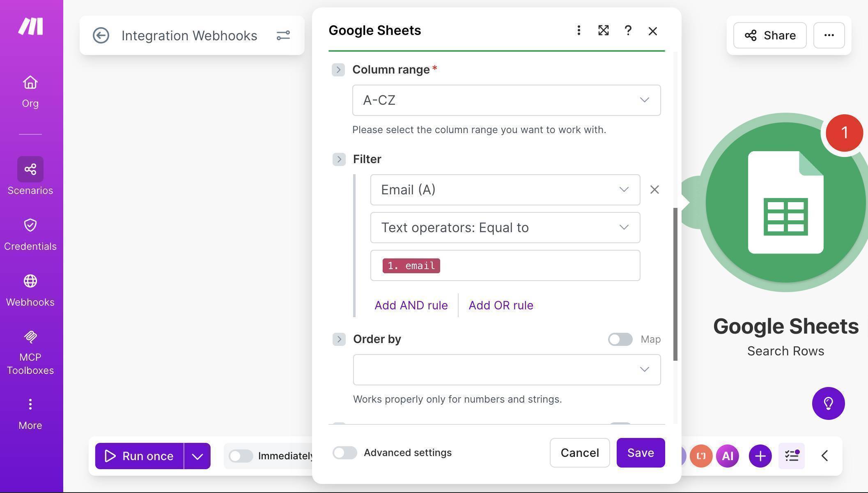868x493 pixels.
Task: Add an AND rule to the filter
Action: coord(411,305)
